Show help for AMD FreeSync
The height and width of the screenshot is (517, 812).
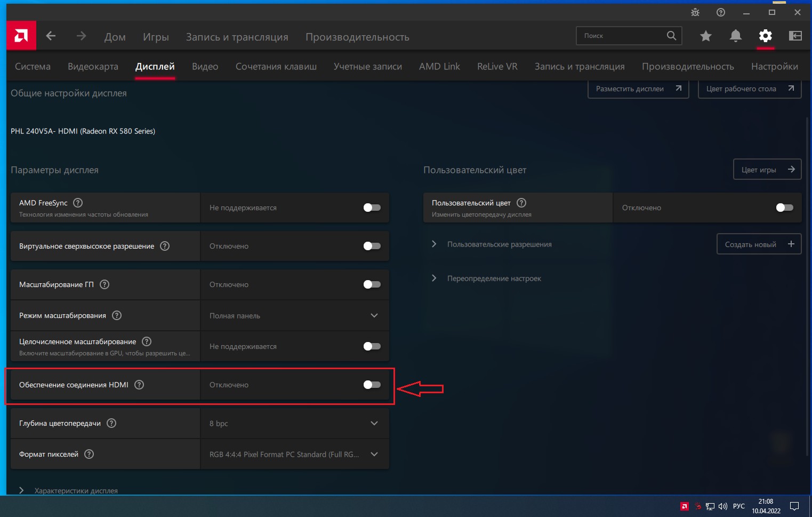pyautogui.click(x=78, y=203)
